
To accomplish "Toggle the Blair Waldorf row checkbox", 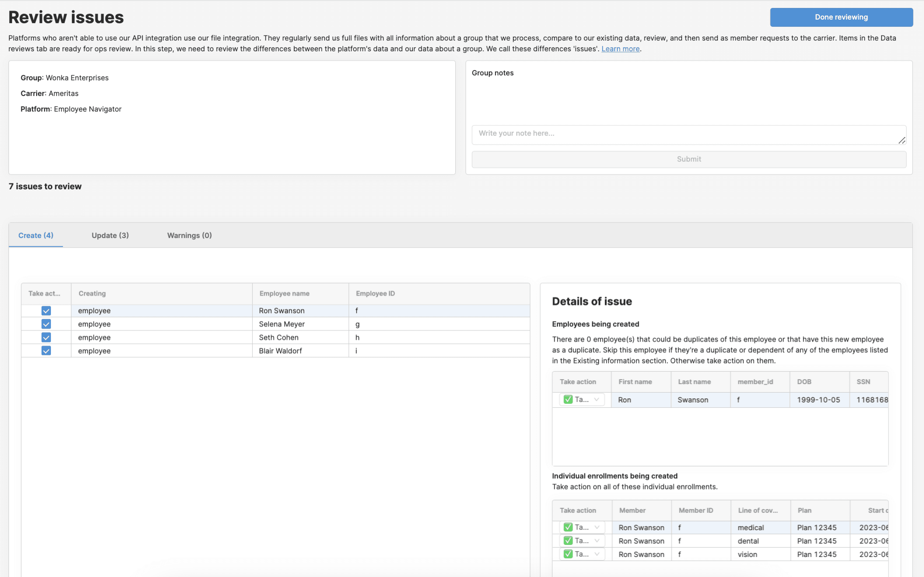I will 46,351.
